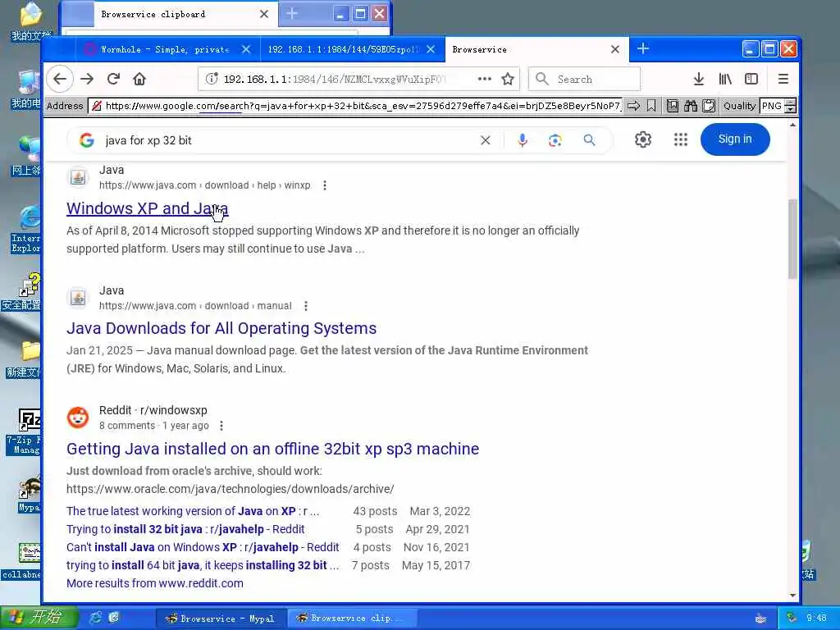Adjust the Quality PNG stepper arrows

click(x=790, y=106)
